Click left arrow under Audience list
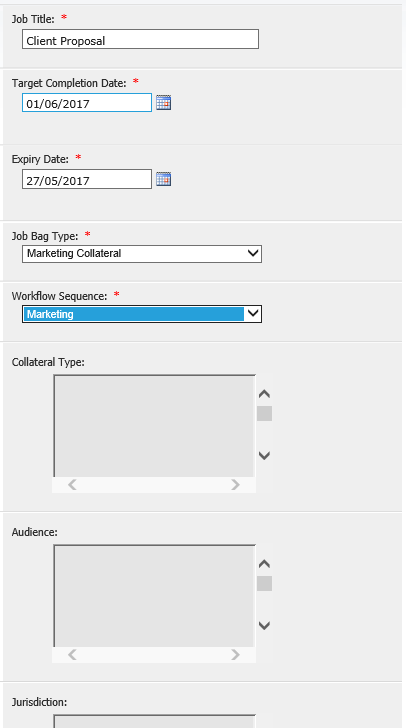 [72, 655]
